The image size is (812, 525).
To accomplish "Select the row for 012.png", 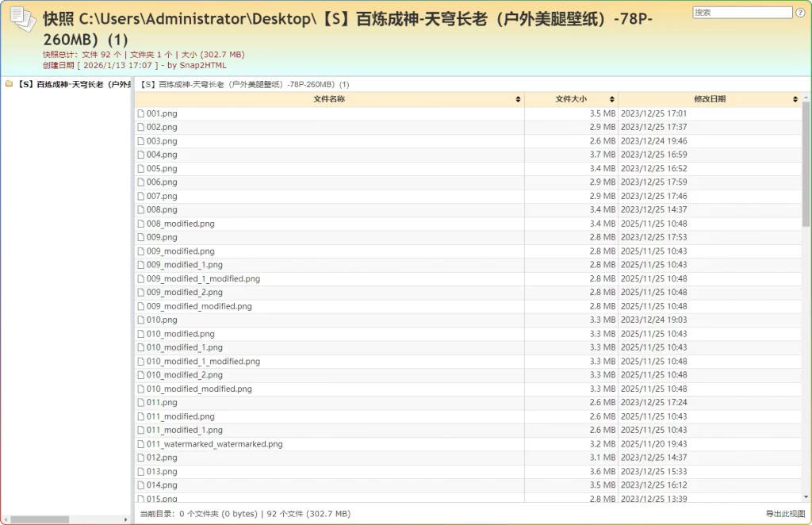I will 317,458.
